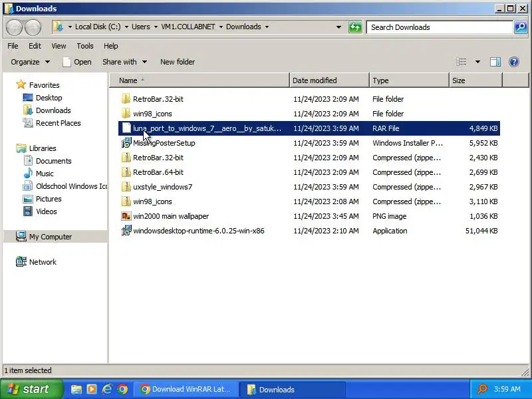Go back using the Back arrow button

click(14, 27)
